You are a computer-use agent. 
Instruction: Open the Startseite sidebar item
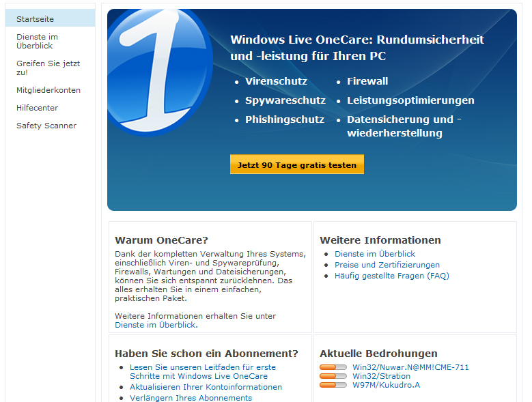[50, 19]
